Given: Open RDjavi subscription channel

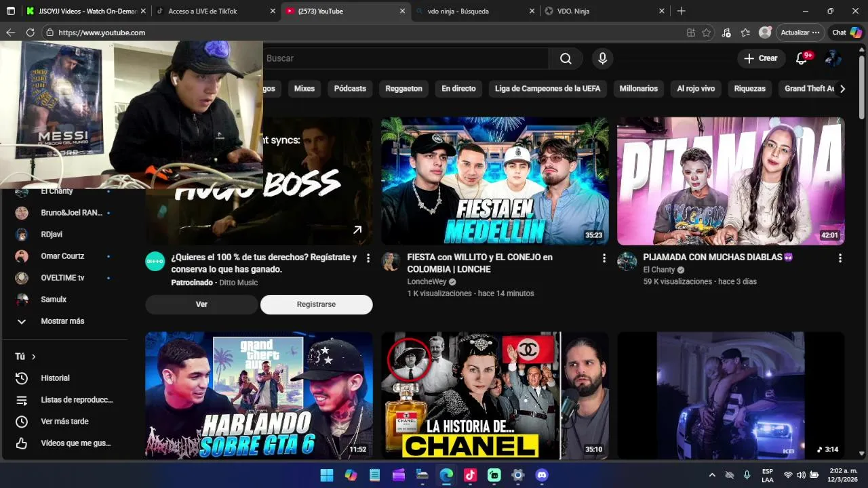Looking at the screenshot, I should tap(64, 235).
